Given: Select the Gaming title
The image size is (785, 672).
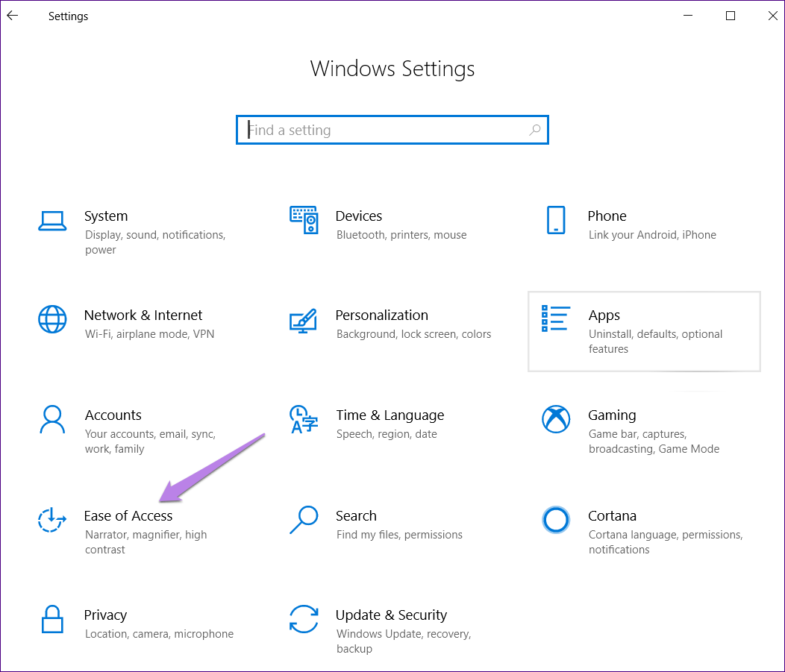Looking at the screenshot, I should [x=612, y=415].
